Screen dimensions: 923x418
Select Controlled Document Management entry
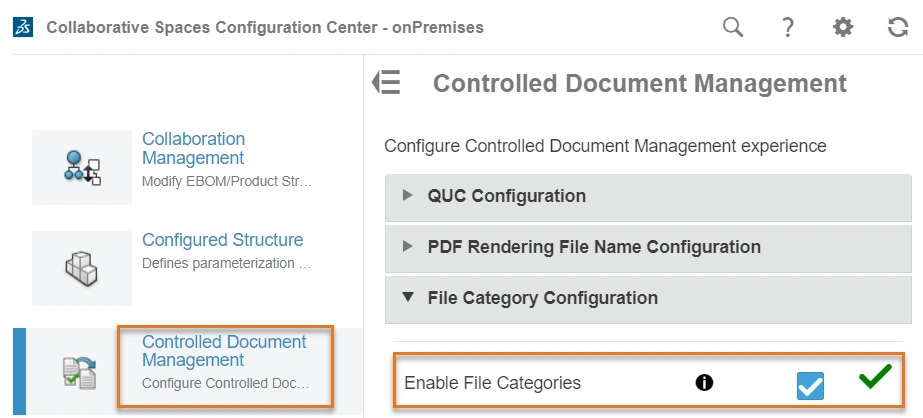[x=224, y=351]
